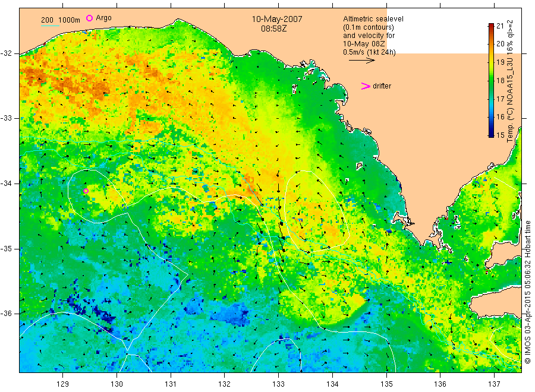Viewport: 535px width, 392px height.
Task: Click the longitude label 135
Action: pos(386,384)
